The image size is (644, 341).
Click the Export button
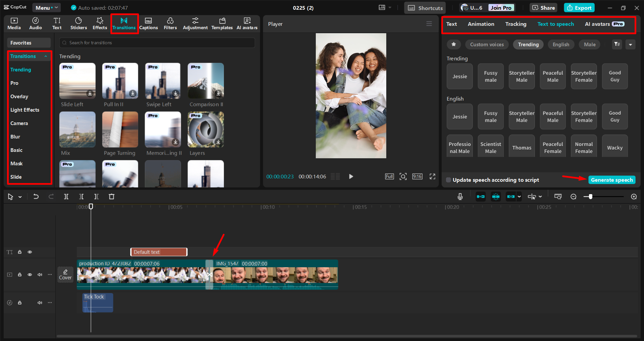[x=579, y=7]
